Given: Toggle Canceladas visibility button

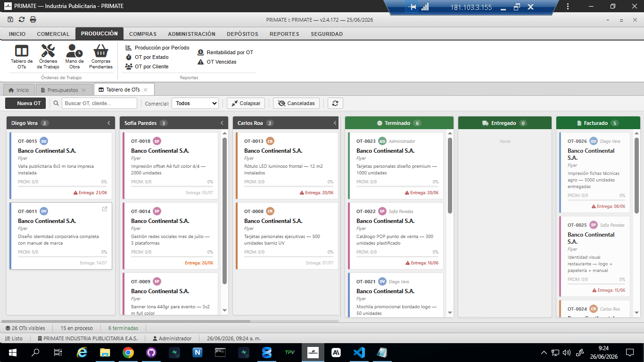Looking at the screenshot, I should (297, 103).
